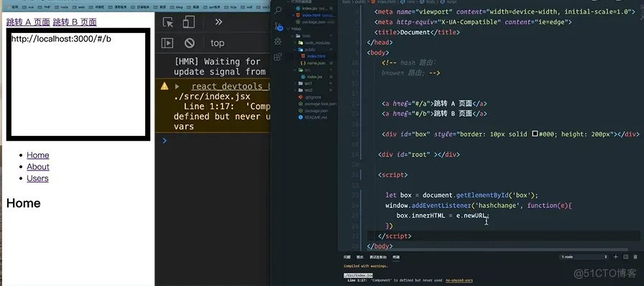Open README.md in the explorer
Screen dimensions: 644x286
(x=316, y=117)
